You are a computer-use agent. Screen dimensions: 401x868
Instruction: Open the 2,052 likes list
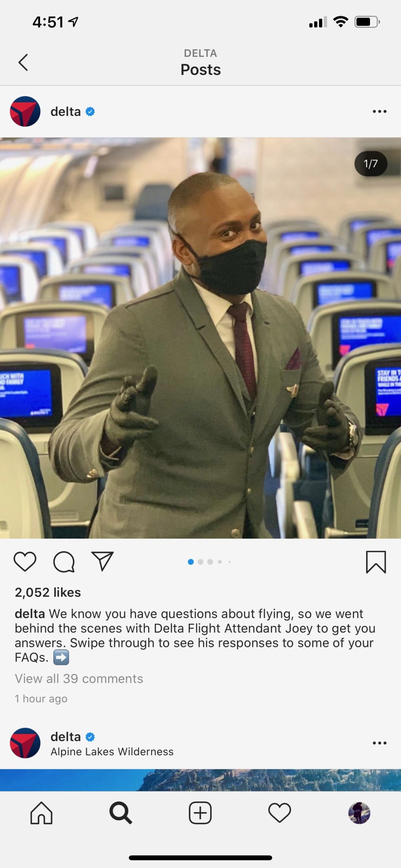coord(48,592)
